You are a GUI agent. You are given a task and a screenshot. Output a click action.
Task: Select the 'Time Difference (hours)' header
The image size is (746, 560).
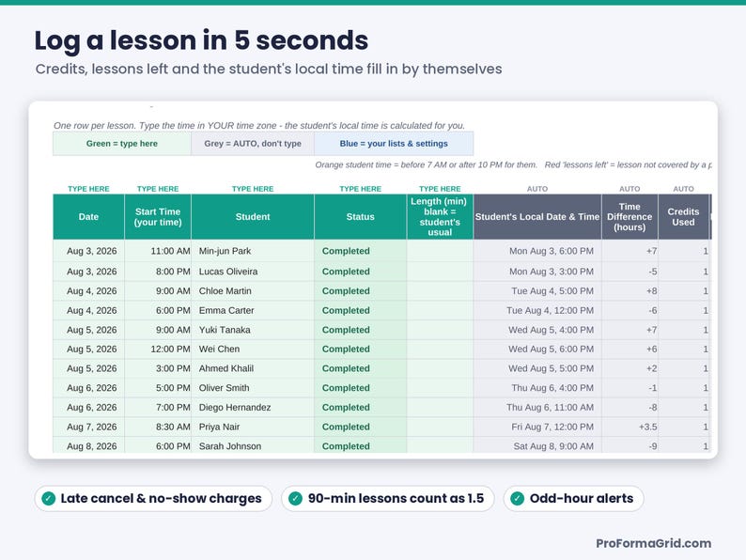pyautogui.click(x=629, y=216)
